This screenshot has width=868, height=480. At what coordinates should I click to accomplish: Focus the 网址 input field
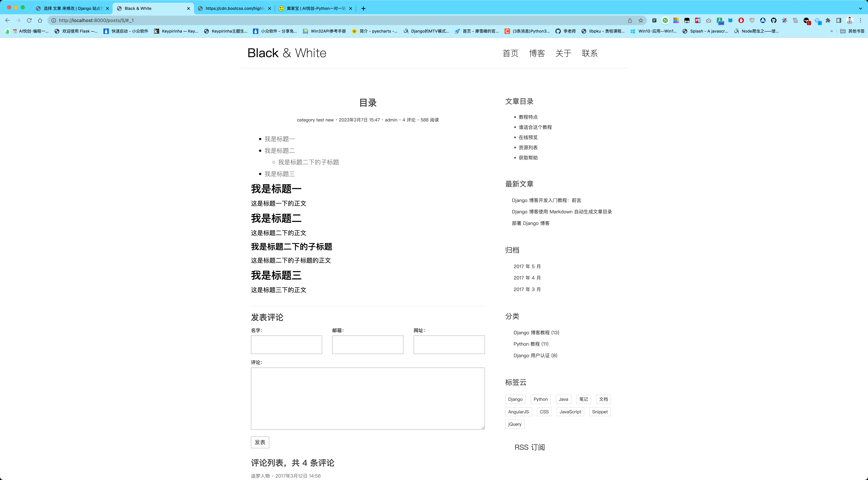[449, 344]
